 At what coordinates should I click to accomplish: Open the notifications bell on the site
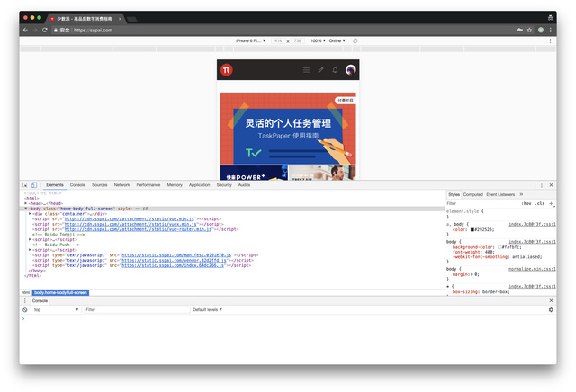click(x=335, y=70)
